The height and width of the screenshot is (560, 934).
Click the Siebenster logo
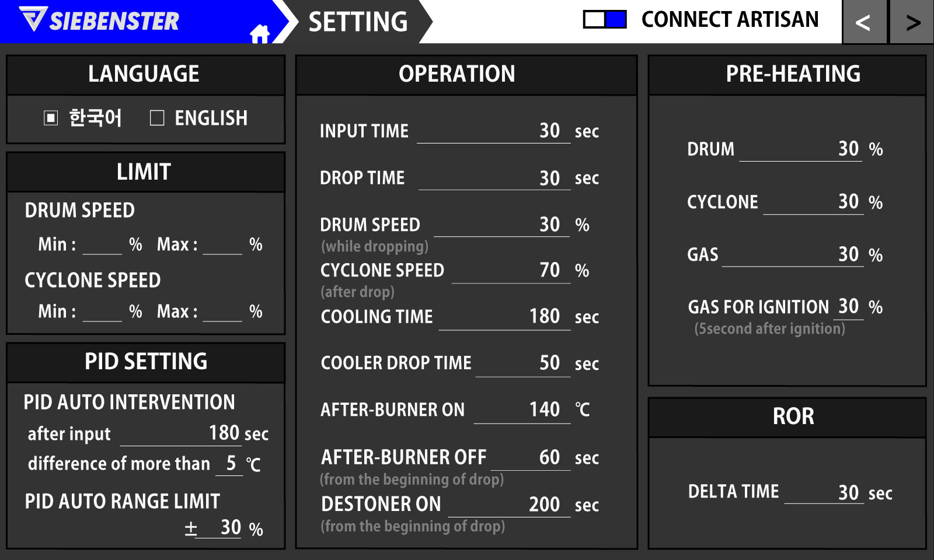coord(99,20)
